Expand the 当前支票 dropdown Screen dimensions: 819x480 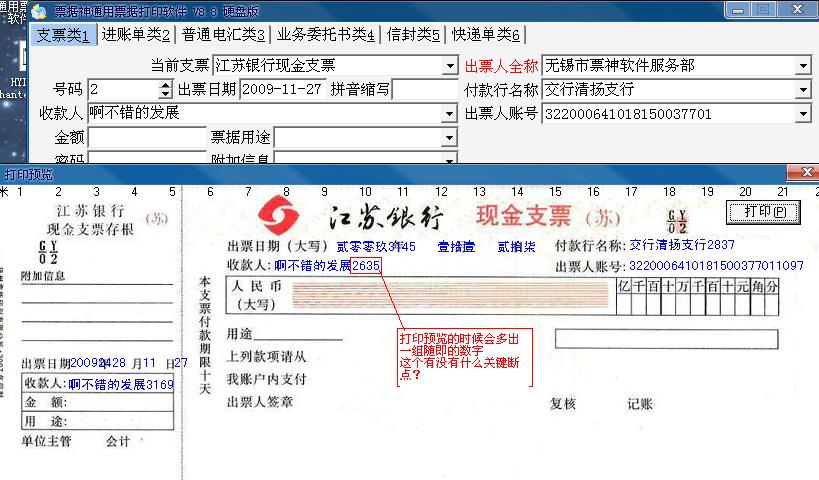[450, 66]
